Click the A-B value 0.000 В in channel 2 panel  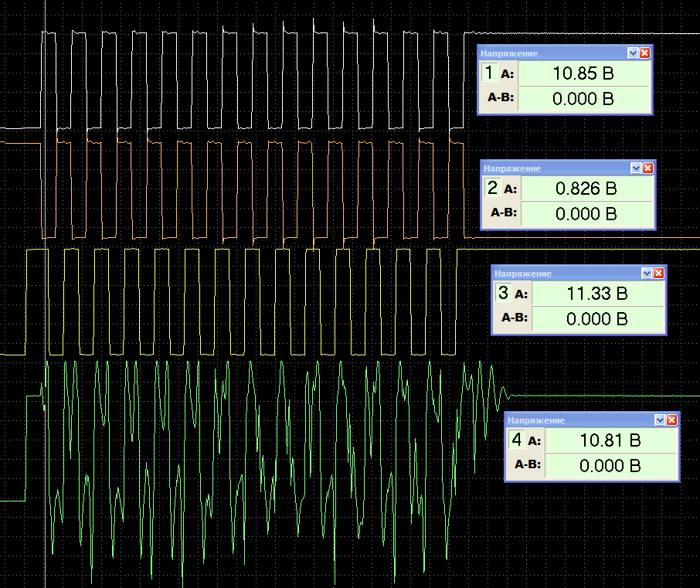click(586, 213)
